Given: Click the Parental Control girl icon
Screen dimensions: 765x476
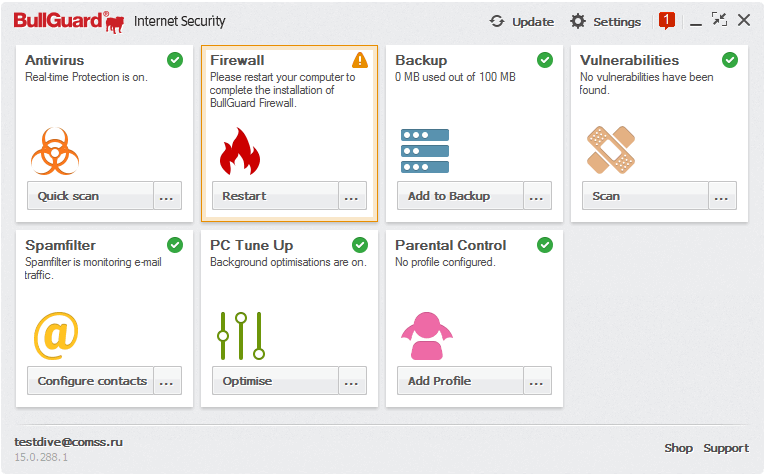Looking at the screenshot, I should coord(426,335).
